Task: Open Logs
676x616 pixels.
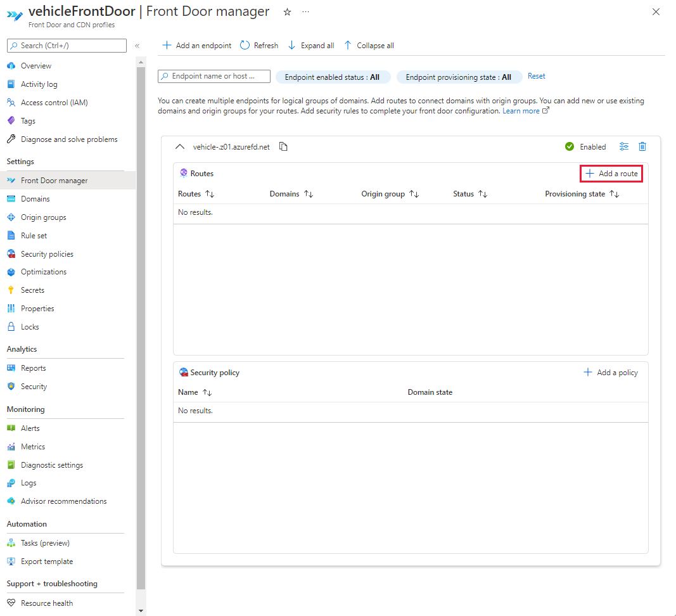Action: pyautogui.click(x=29, y=483)
